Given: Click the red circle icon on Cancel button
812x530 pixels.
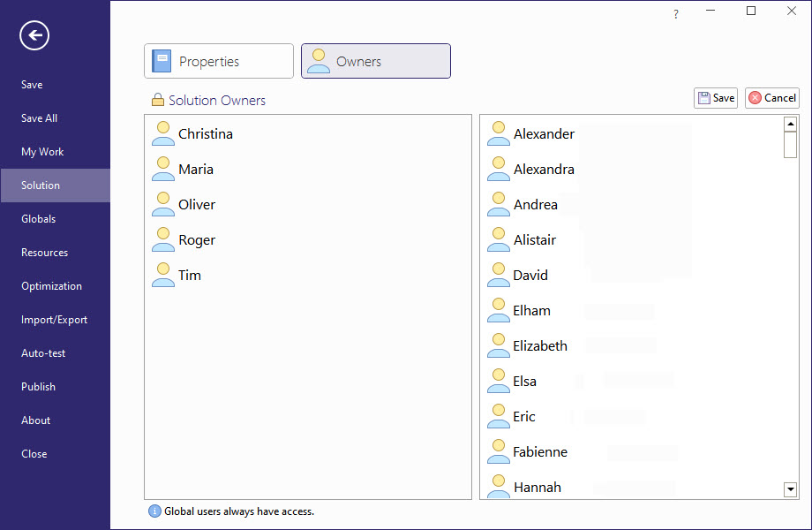Looking at the screenshot, I should 756,97.
